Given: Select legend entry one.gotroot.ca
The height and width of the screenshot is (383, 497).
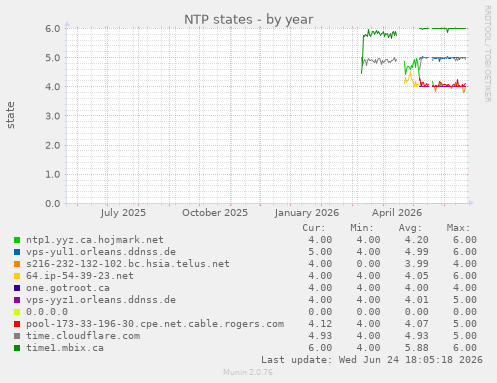Looking at the screenshot, I should tap(68, 288).
